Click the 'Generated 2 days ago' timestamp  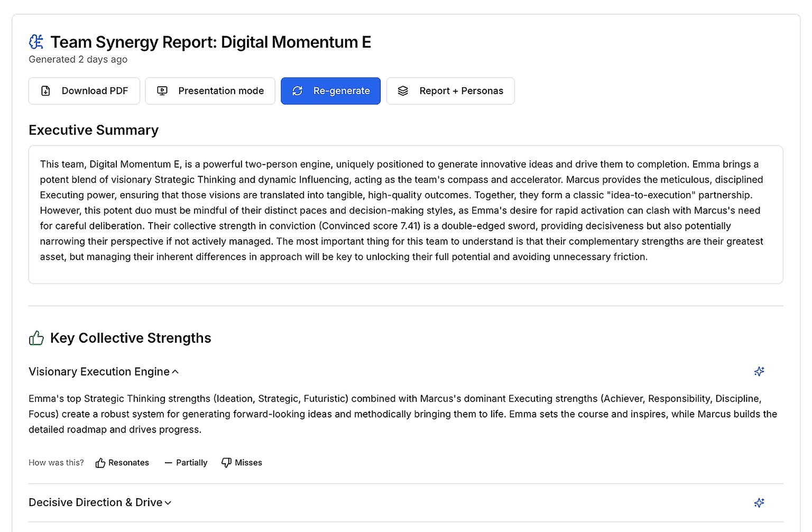pyautogui.click(x=78, y=59)
